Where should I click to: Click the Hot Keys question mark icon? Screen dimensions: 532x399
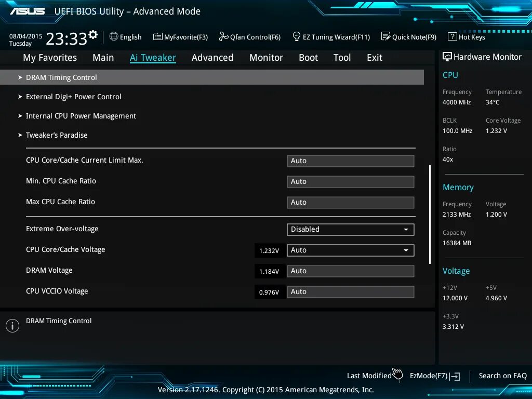point(453,36)
